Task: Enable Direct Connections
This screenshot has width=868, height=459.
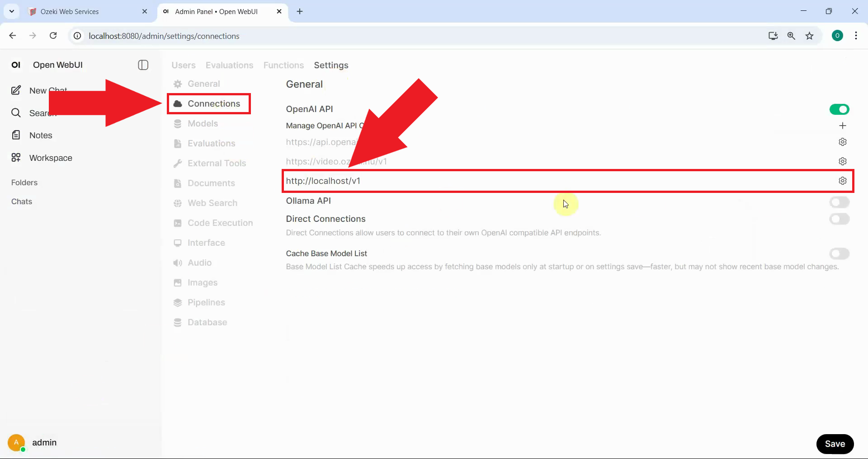Action: (x=840, y=219)
